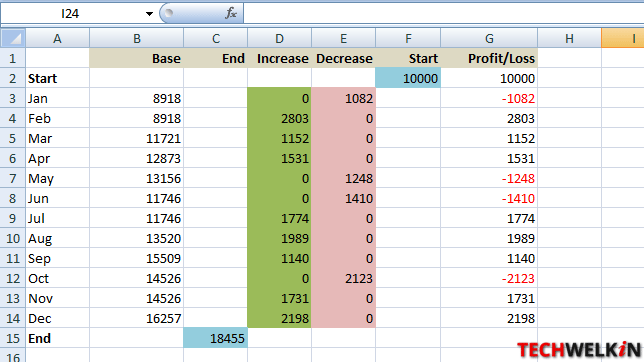Image resolution: width=644 pixels, height=362 pixels.
Task: Select row 2 header
Action: pos(13,78)
